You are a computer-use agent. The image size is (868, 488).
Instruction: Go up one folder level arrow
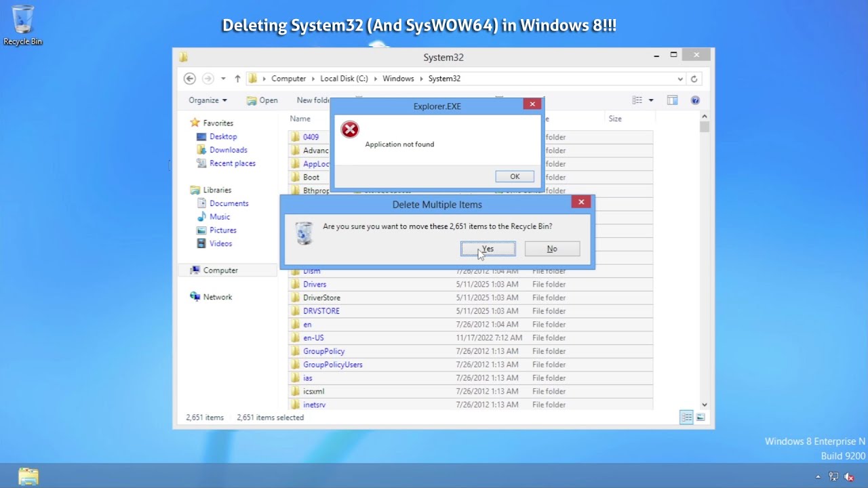[237, 79]
